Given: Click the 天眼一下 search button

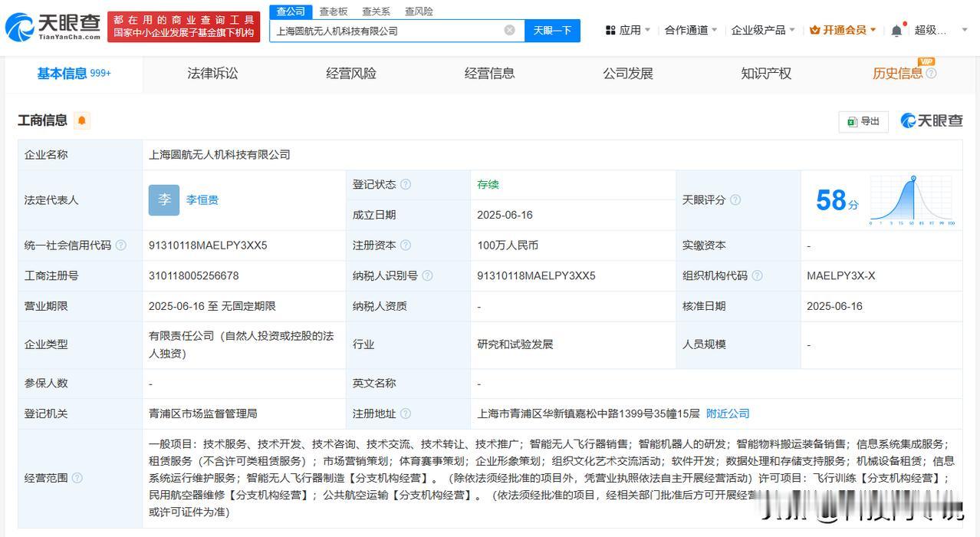Looking at the screenshot, I should (552, 31).
